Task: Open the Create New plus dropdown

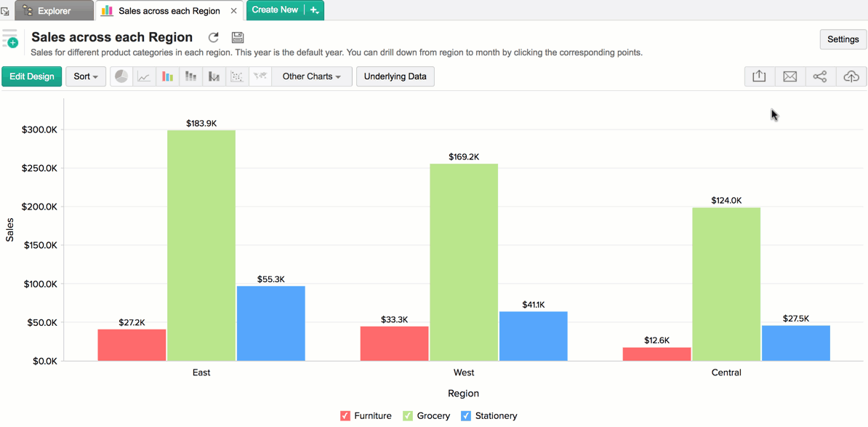Action: [x=315, y=10]
